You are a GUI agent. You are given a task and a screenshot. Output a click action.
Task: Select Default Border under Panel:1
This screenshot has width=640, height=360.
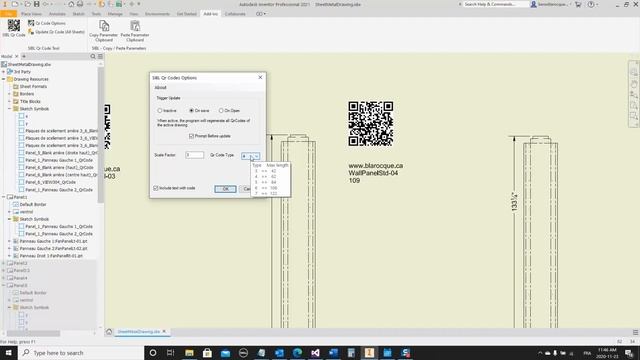point(29,204)
